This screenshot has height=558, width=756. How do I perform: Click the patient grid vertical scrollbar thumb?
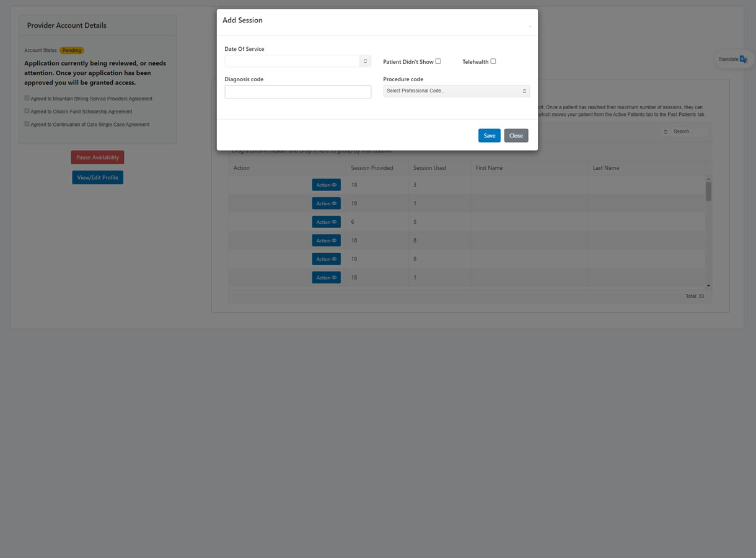[708, 191]
